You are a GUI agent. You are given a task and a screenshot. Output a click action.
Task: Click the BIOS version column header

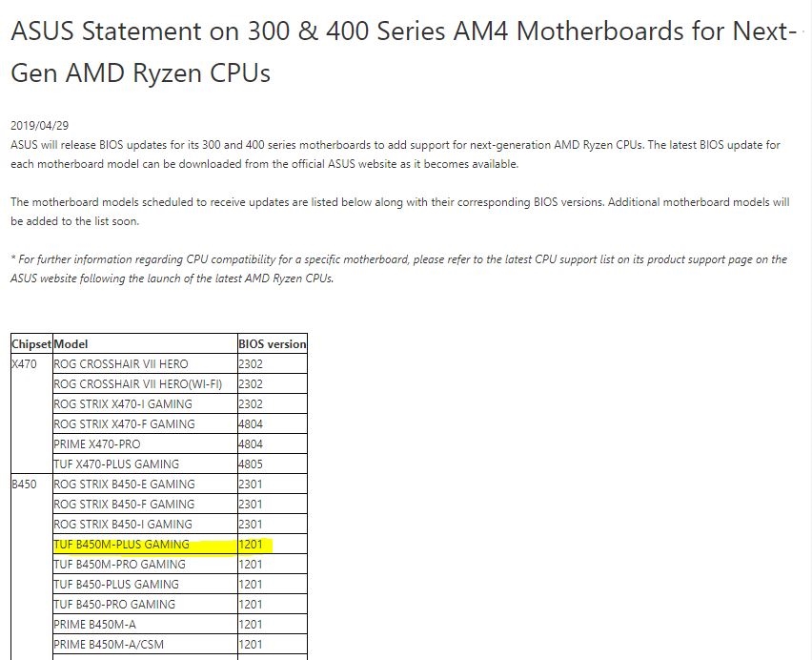273,343
